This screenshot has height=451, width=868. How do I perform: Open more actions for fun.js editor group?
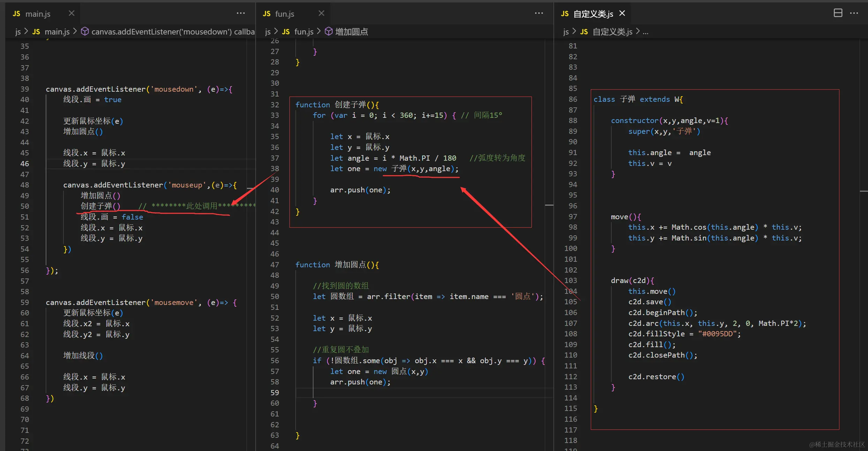pyautogui.click(x=539, y=13)
